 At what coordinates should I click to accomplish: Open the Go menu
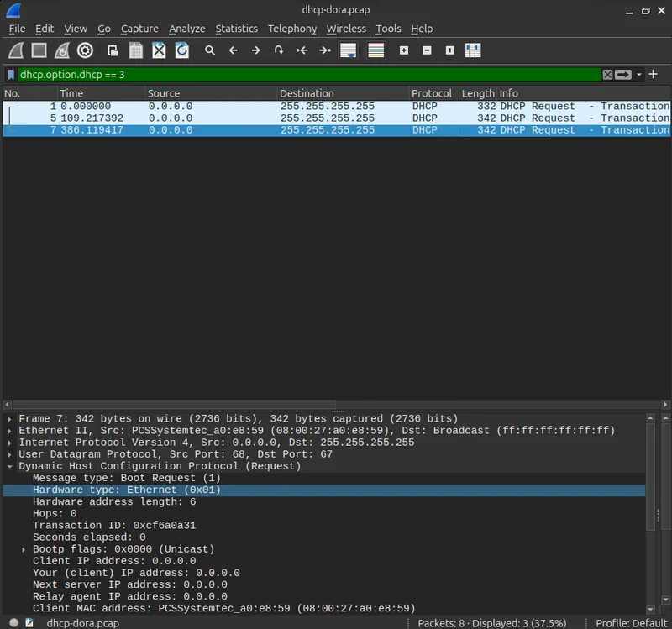click(x=104, y=29)
